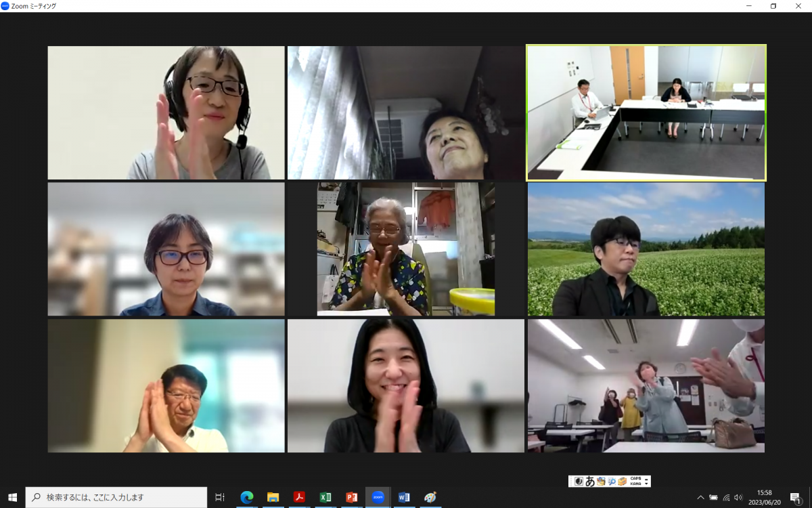Click the Zoom logo in the title bar
Viewport: 812px width, 508px height.
pyautogui.click(x=5, y=5)
